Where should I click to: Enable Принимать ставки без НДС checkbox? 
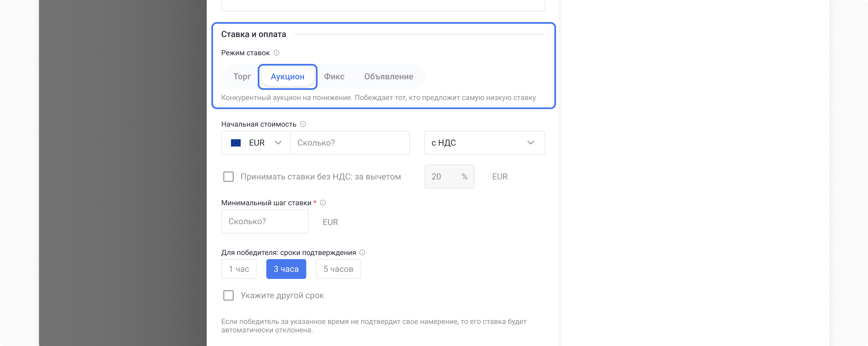point(229,177)
